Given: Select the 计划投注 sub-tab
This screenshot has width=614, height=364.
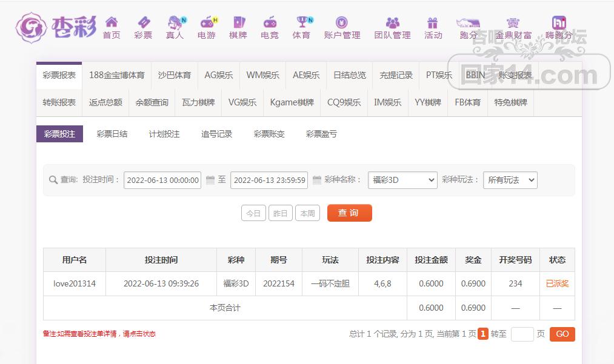Looking at the screenshot, I should coord(164,134).
